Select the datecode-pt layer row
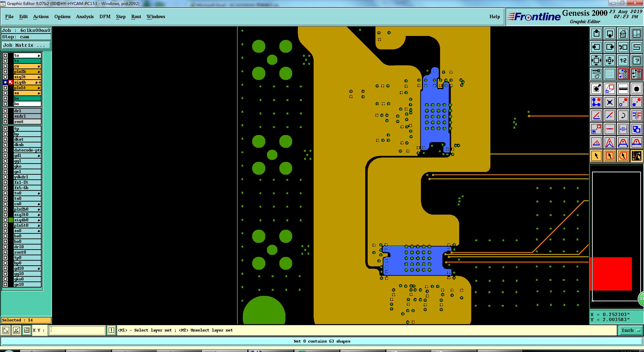This screenshot has height=352, width=644. click(27, 150)
